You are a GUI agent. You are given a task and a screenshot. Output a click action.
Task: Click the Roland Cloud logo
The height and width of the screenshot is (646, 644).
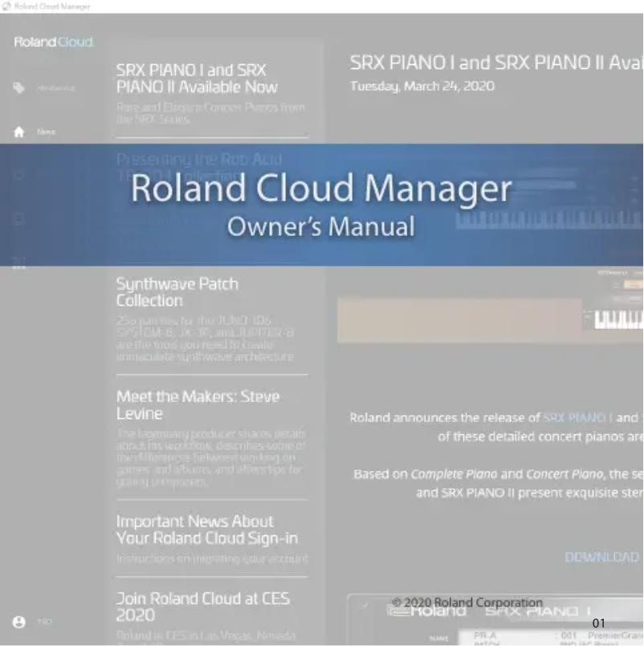(52, 42)
